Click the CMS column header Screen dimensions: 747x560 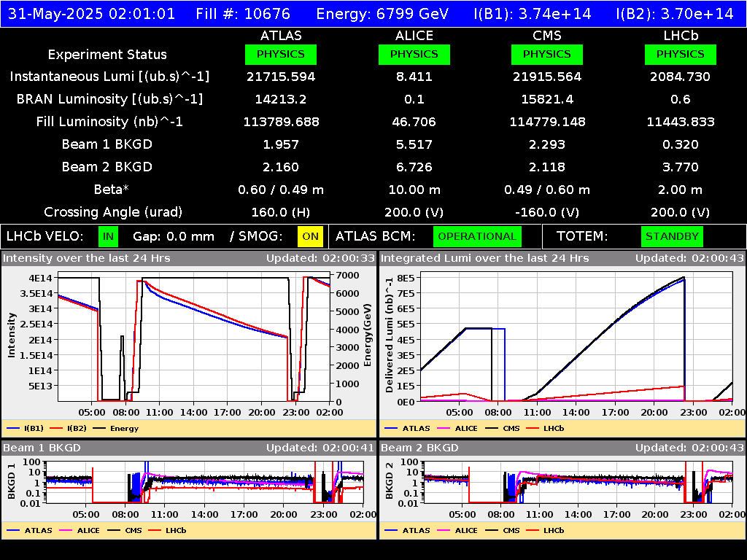(547, 36)
